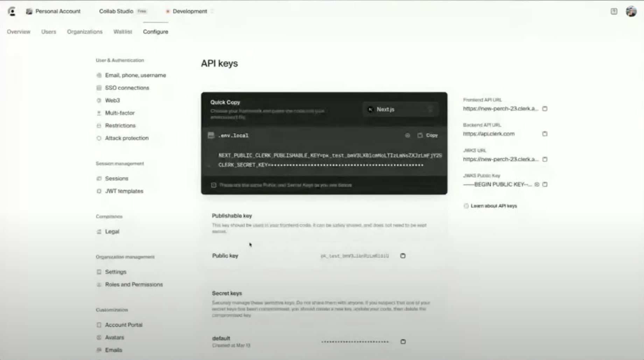Copy the default secret key

point(402,341)
